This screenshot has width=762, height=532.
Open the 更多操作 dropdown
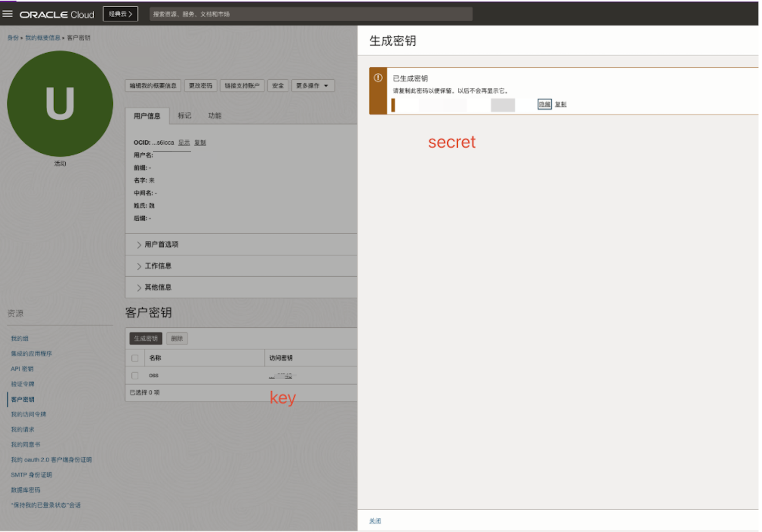pos(313,86)
